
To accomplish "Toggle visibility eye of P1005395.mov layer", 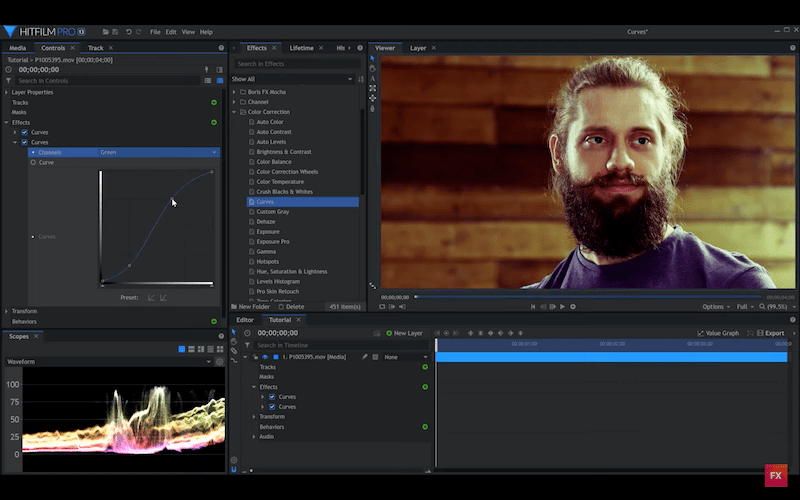I will [x=265, y=357].
